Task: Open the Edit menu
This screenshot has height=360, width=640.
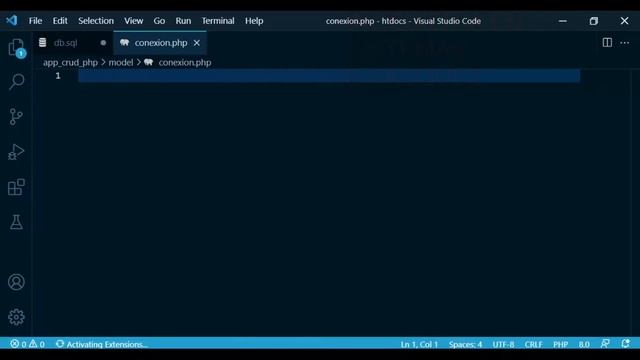Action: [60, 21]
